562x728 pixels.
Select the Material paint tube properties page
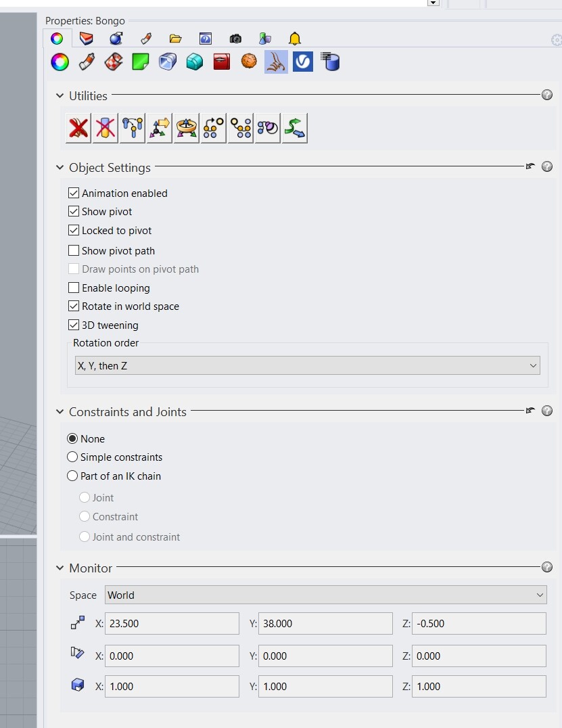point(87,62)
